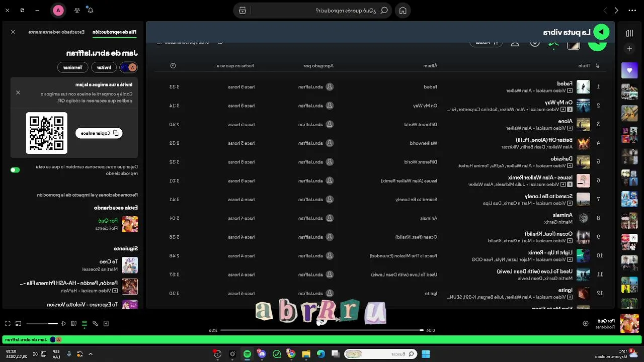Click the taskbar 'Buscar' search box

tap(381, 354)
